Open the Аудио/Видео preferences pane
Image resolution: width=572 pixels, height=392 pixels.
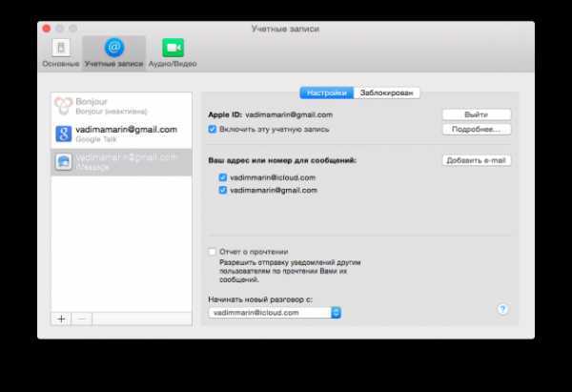173,53
